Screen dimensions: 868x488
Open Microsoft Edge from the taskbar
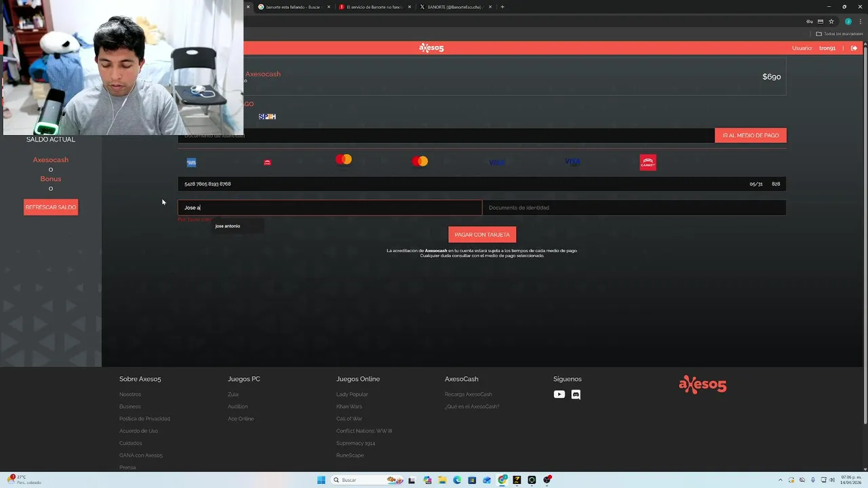coord(457,480)
